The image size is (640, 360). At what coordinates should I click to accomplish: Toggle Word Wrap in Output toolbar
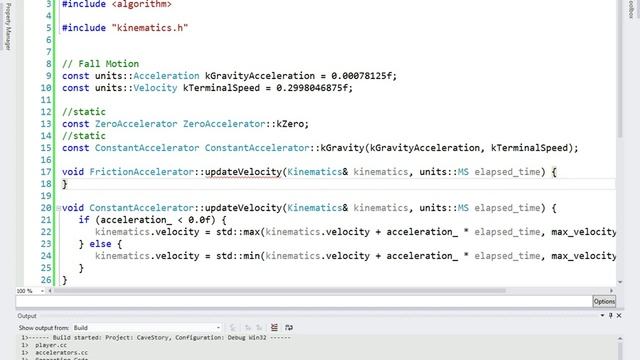[289, 328]
